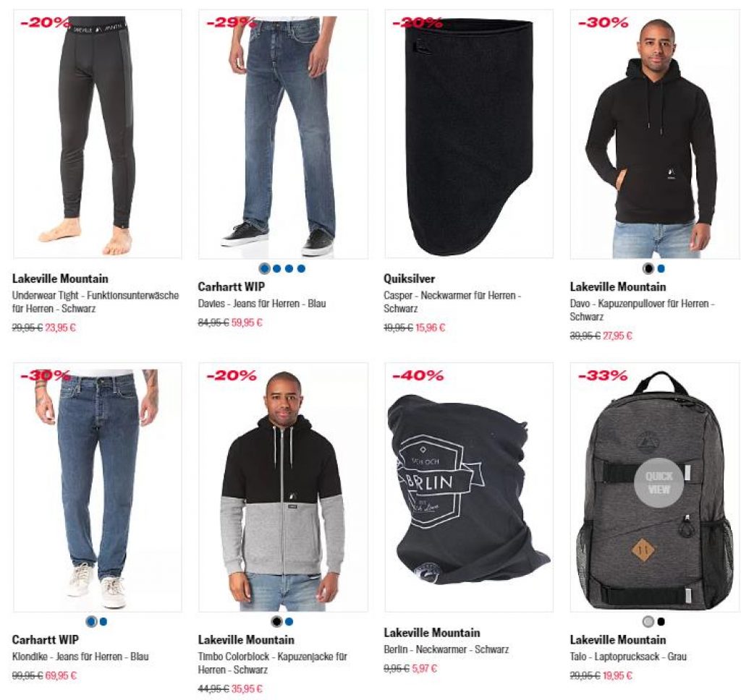Open Timbo Colorblock jacket photo

click(283, 487)
